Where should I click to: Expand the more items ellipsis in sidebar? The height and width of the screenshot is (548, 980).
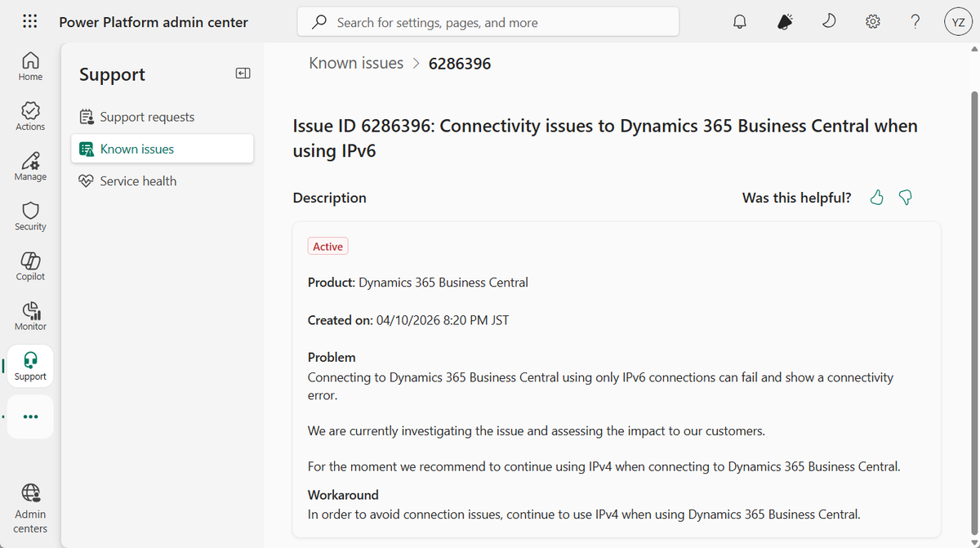[29, 417]
